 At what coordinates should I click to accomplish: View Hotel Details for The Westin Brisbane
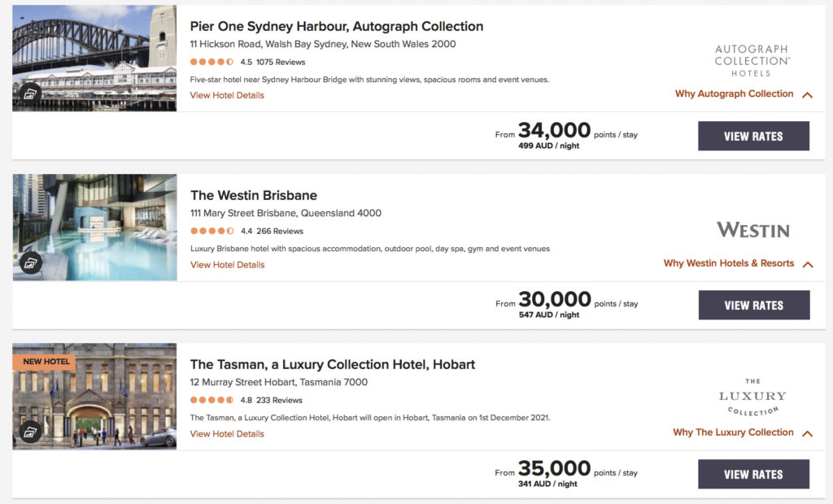click(x=226, y=264)
